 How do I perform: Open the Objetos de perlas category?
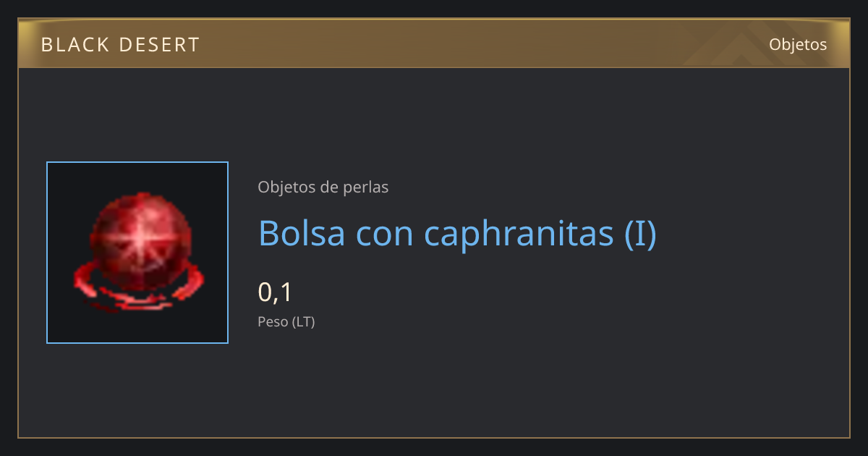click(x=323, y=187)
